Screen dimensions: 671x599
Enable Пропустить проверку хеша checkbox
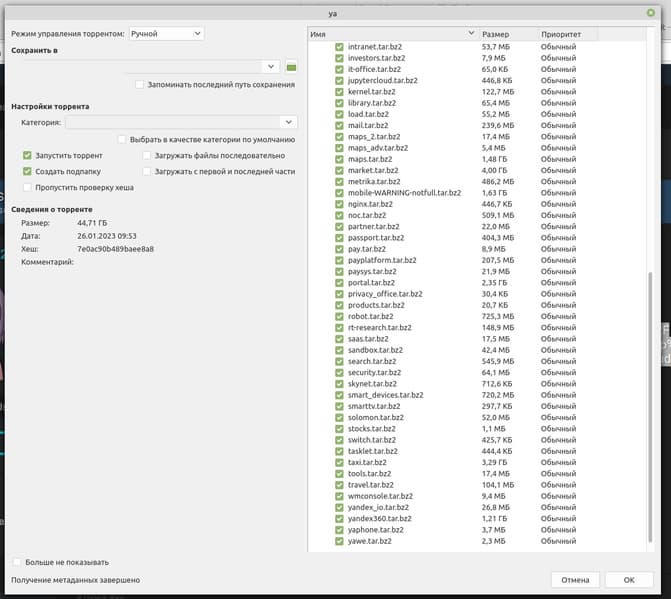click(x=27, y=187)
